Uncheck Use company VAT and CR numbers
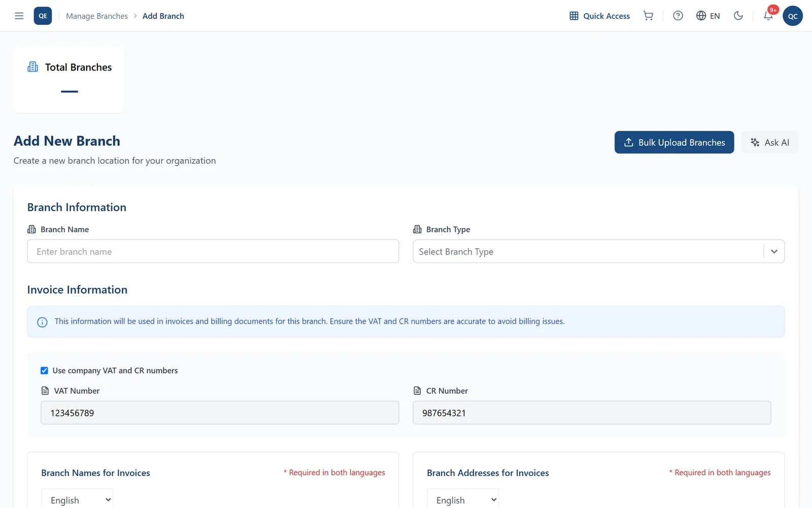This screenshot has width=812, height=508. coord(44,370)
